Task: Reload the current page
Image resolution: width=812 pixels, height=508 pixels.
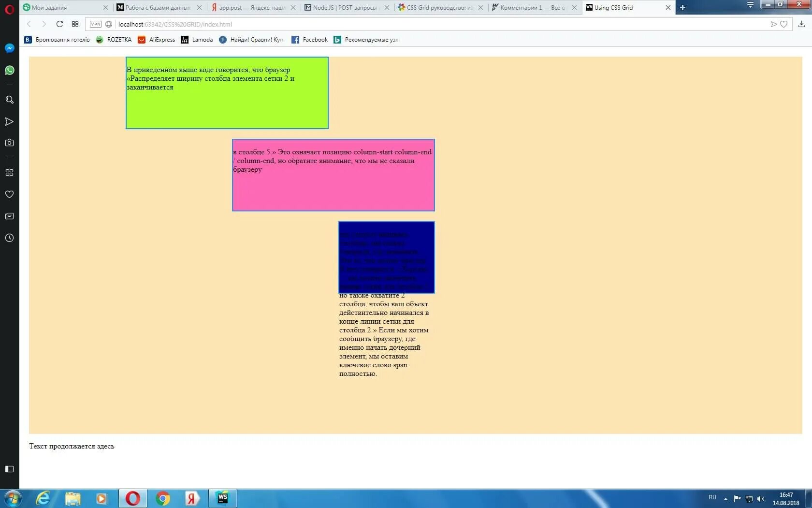Action: pyautogui.click(x=59, y=24)
